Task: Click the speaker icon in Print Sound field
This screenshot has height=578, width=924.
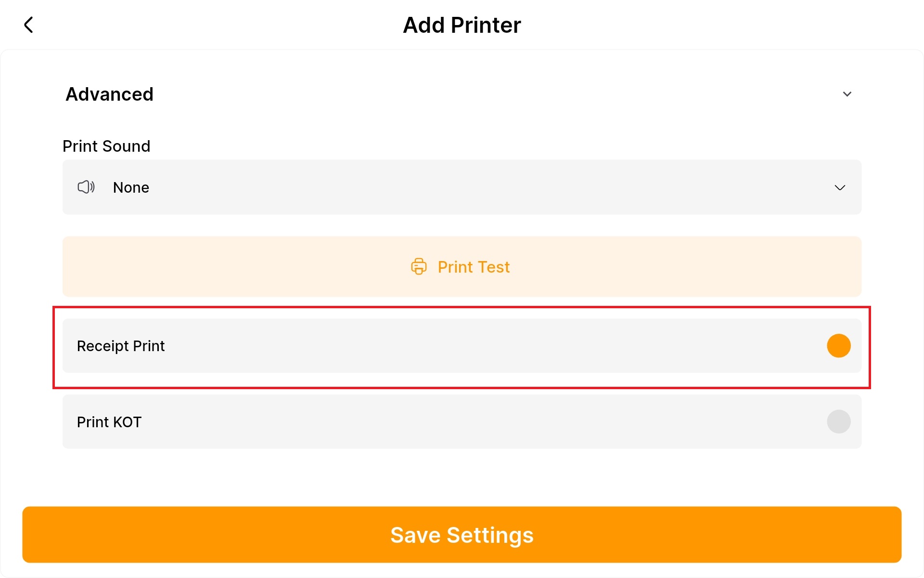Action: [x=86, y=187]
